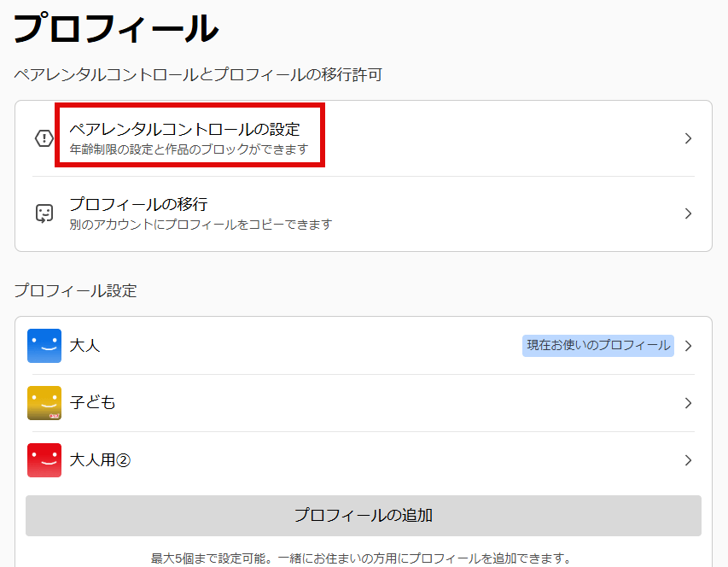Open ペアレンタルコントロールの設定 title
Viewport: 728px width, 567px height.
pos(184,130)
